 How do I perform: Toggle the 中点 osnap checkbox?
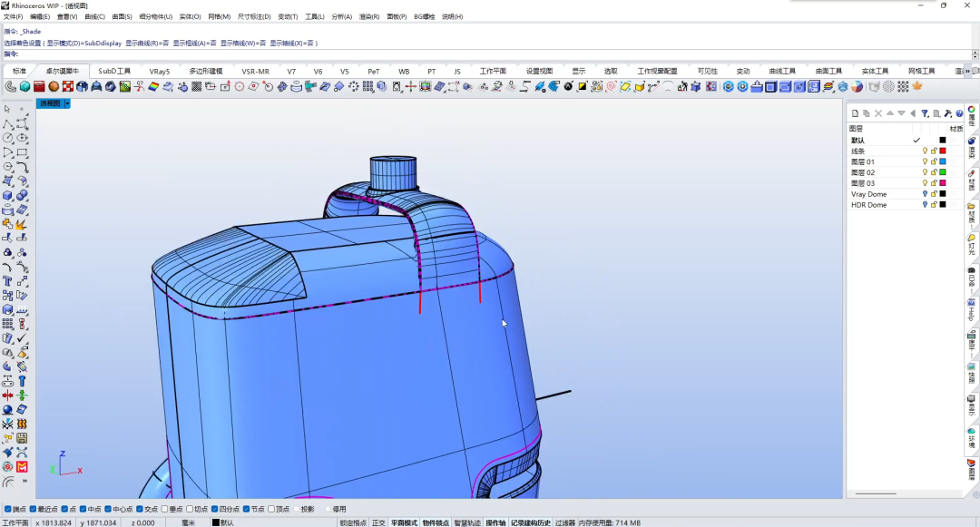(x=83, y=510)
